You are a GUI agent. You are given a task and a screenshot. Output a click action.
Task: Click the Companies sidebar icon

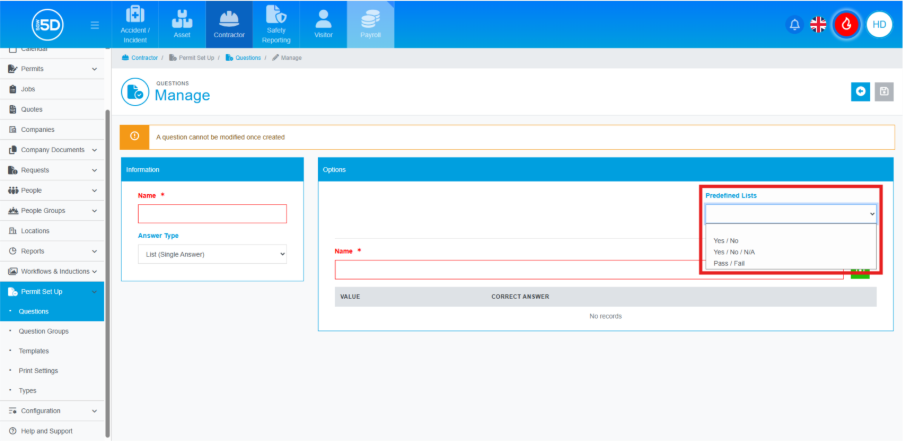click(13, 130)
